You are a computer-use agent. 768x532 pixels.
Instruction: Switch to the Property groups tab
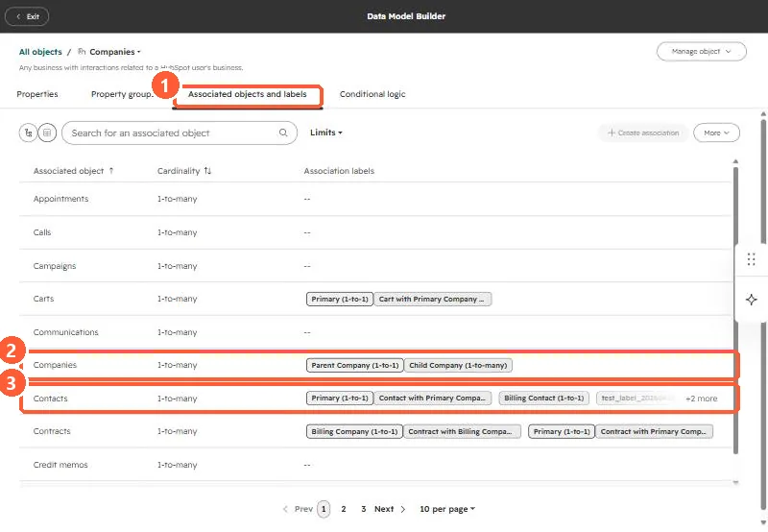[x=123, y=94]
